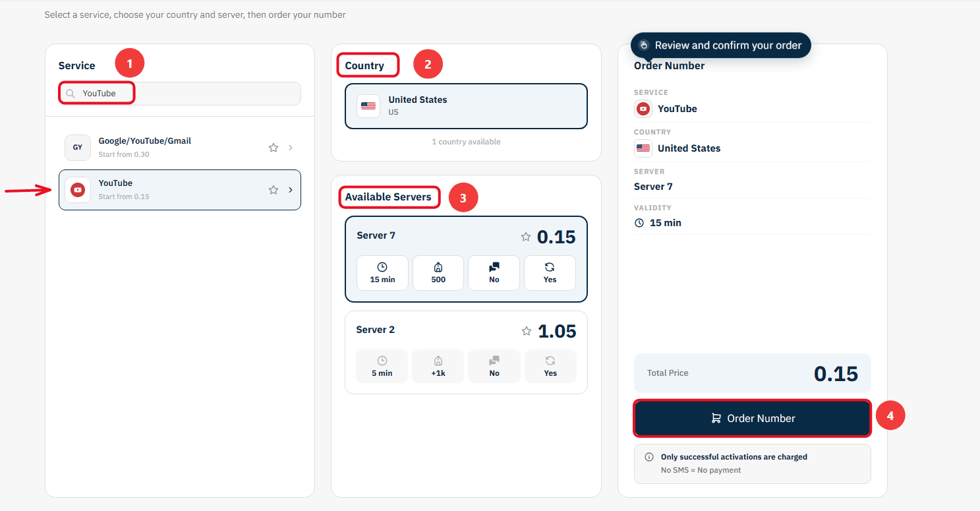
Task: Click the "Review and confirm your order" tooltip
Action: [721, 45]
